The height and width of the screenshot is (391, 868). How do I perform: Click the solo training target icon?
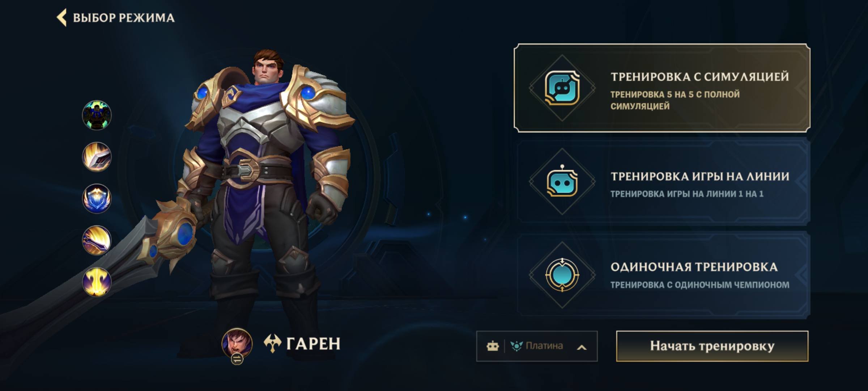[x=562, y=275]
